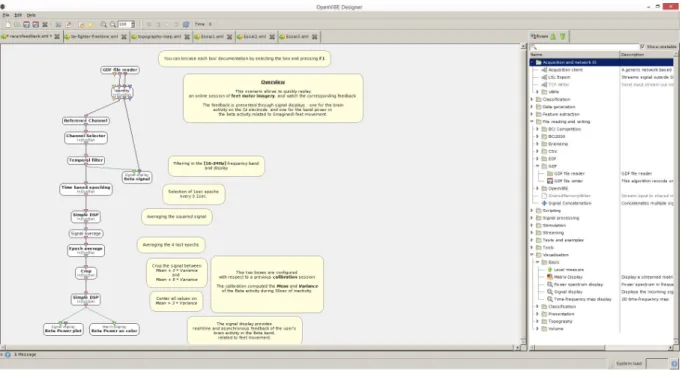
Task: Select the Time based epoching box on canvas
Action: pyautogui.click(x=86, y=189)
